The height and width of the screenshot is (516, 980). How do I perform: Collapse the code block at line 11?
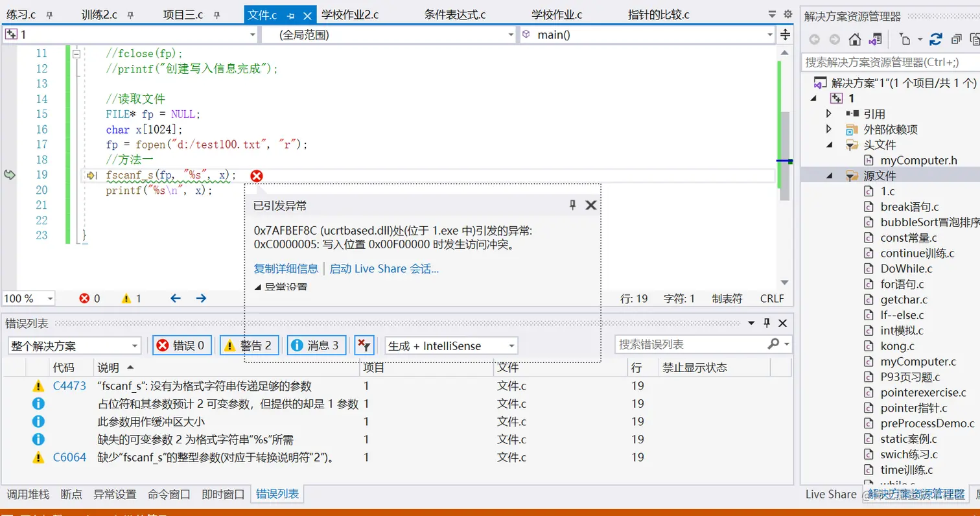[76, 54]
